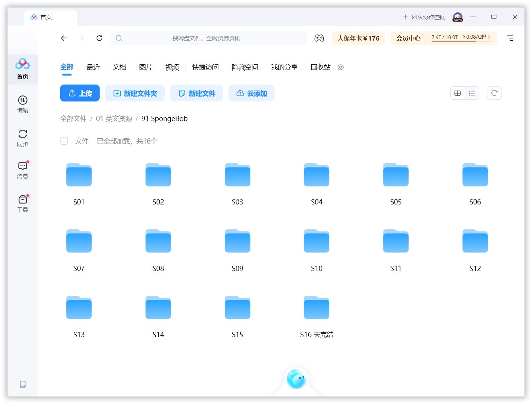The width and height of the screenshot is (532, 404).
Task: Switch to the 回收站 tab
Action: 320,67
